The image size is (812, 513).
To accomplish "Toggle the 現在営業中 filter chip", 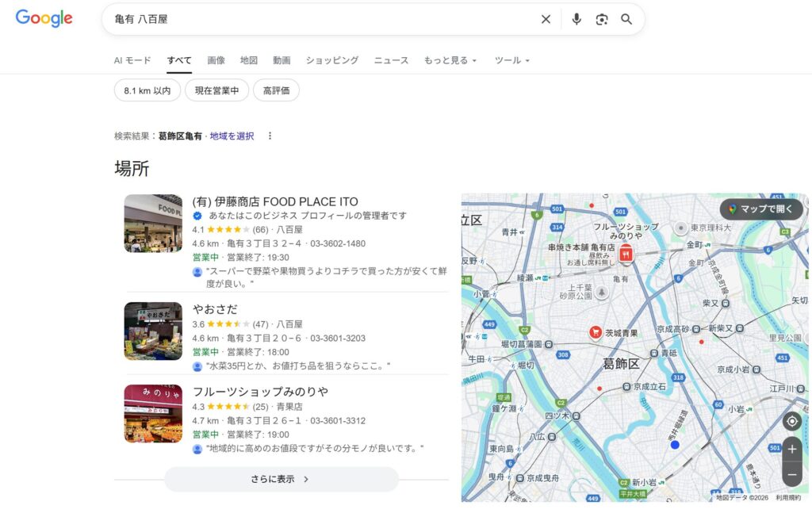I will coord(216,90).
